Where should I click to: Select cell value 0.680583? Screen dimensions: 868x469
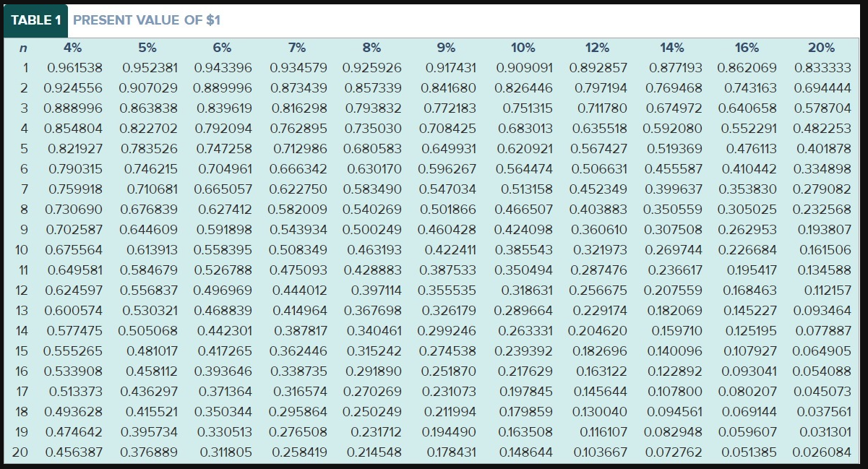click(372, 149)
